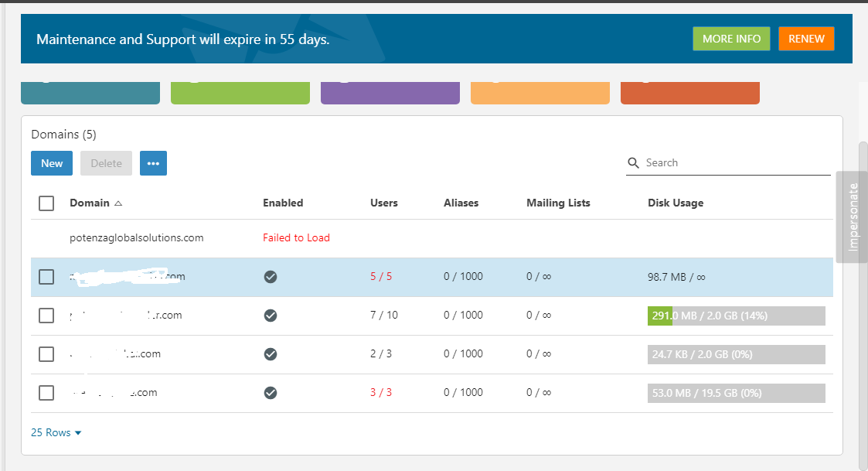This screenshot has width=868, height=471.
Task: Check the highlighted domain row checkbox
Action: tap(46, 277)
